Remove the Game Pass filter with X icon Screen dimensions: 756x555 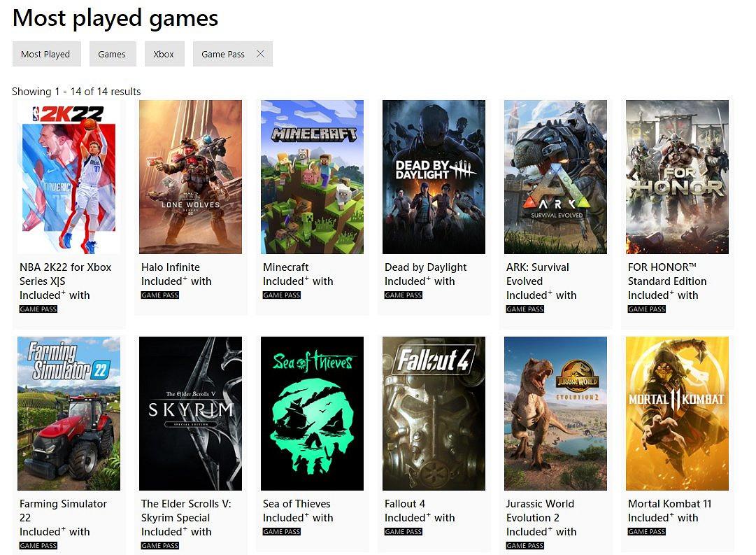click(260, 54)
